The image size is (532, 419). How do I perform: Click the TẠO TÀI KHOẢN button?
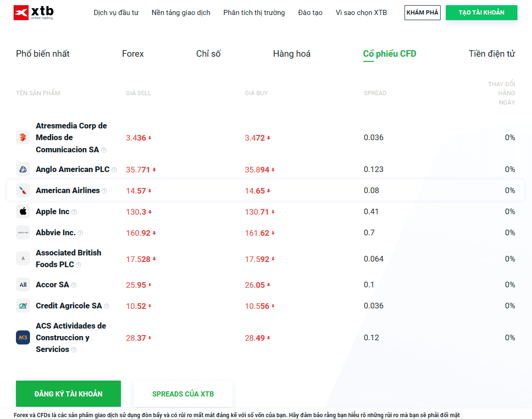coord(481,13)
